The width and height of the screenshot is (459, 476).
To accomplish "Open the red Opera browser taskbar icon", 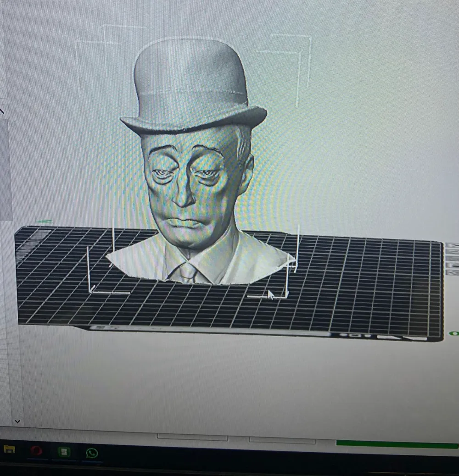I will coord(37,450).
